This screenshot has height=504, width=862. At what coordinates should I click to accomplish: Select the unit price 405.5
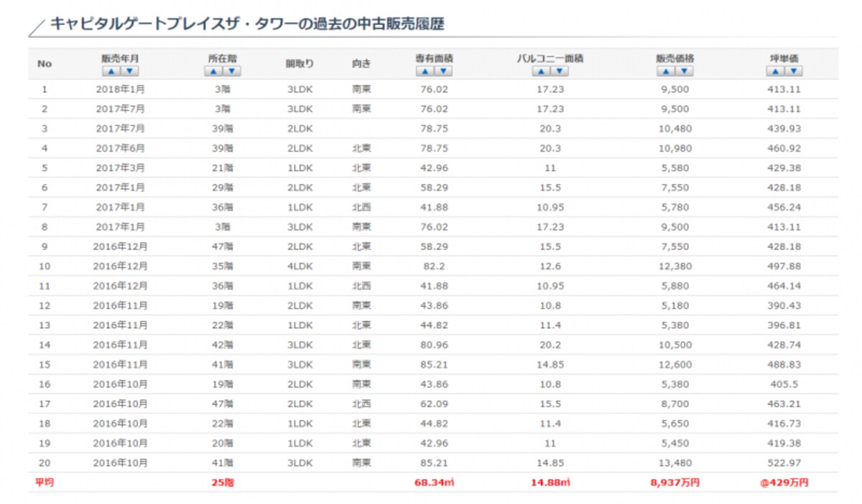[784, 384]
